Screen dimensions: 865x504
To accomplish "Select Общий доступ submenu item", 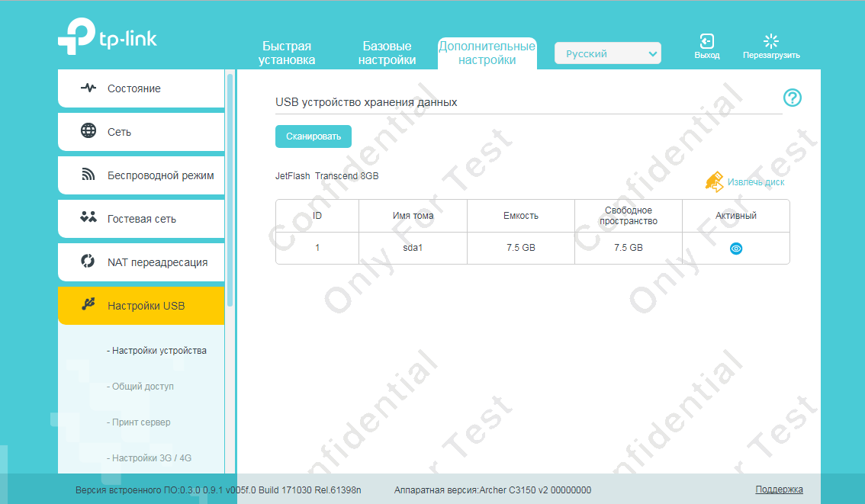I will coord(143,387).
